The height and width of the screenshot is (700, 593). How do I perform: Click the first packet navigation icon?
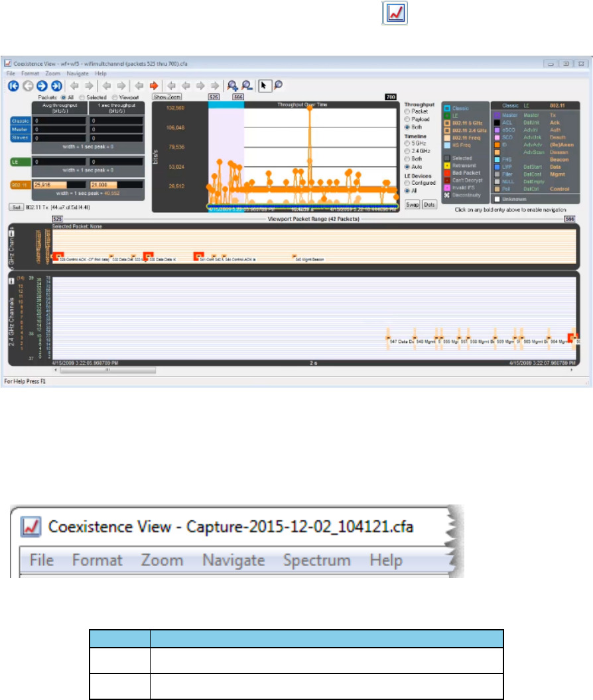coord(13,86)
